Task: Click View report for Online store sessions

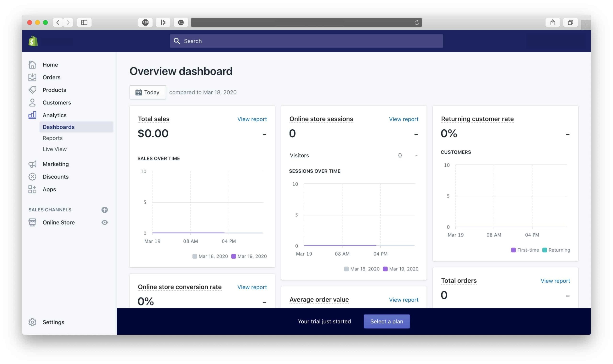Action: (403, 119)
